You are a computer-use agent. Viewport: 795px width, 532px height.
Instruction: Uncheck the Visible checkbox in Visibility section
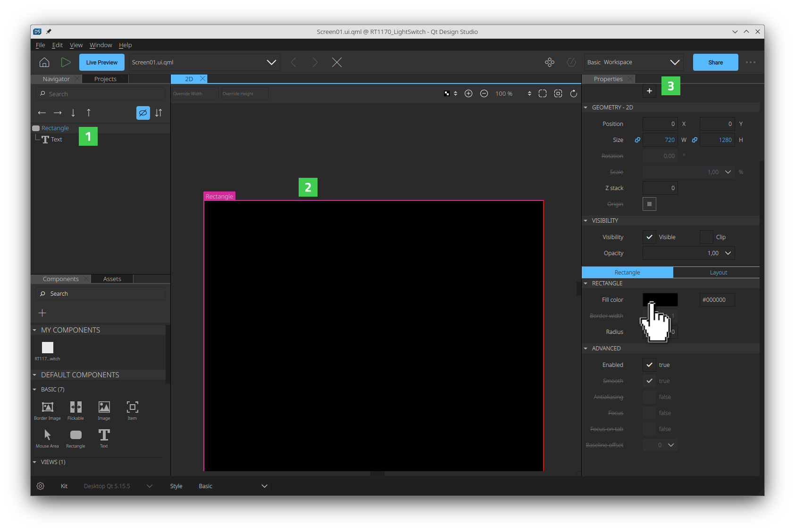click(649, 237)
